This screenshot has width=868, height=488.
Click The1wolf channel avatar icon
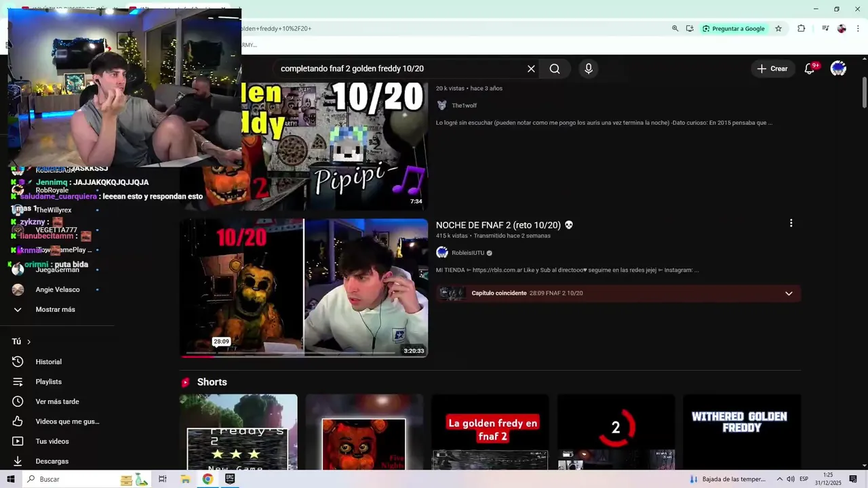click(x=442, y=106)
